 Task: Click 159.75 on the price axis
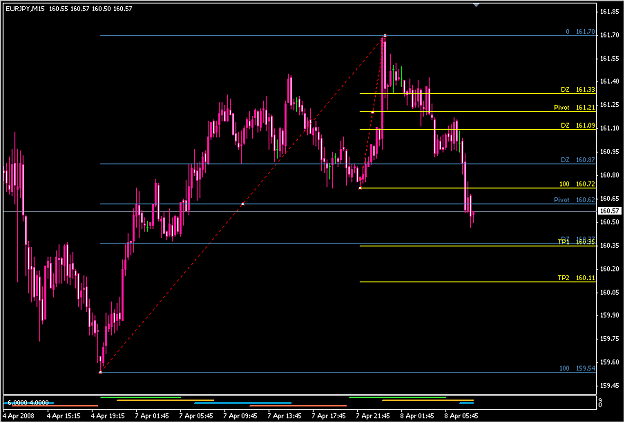tap(609, 339)
